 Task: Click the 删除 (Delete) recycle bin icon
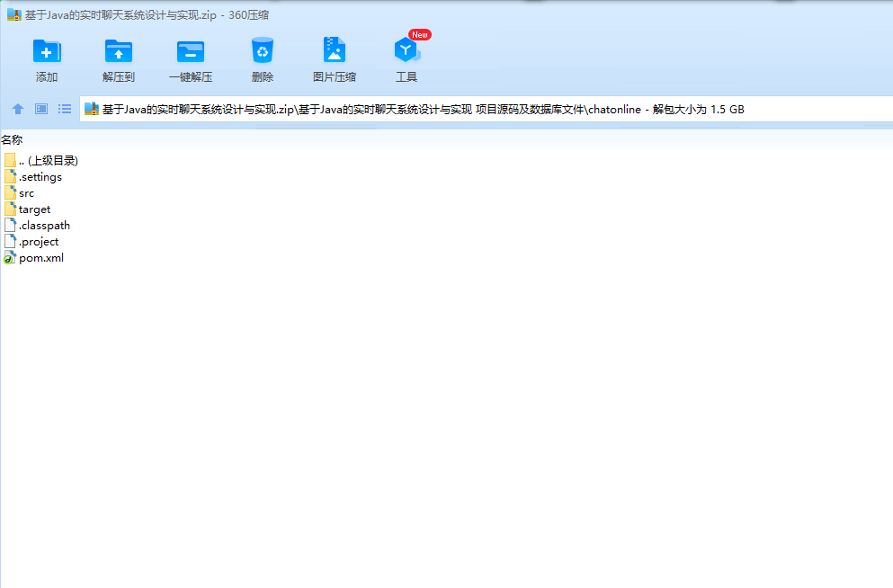[263, 59]
